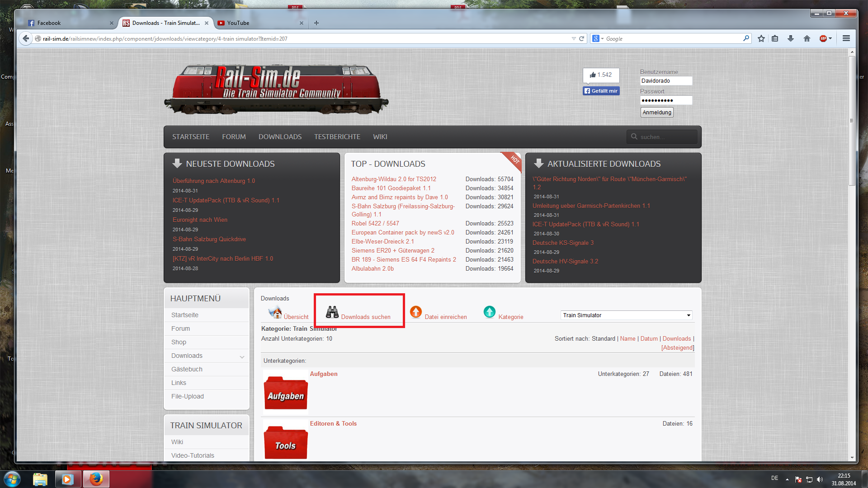Go to the browser home icon
This screenshot has width=868, height=488.
click(x=807, y=38)
